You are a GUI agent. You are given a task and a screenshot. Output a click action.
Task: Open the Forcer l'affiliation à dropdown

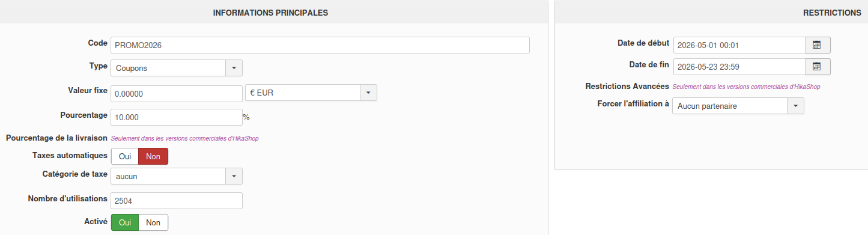click(795, 106)
